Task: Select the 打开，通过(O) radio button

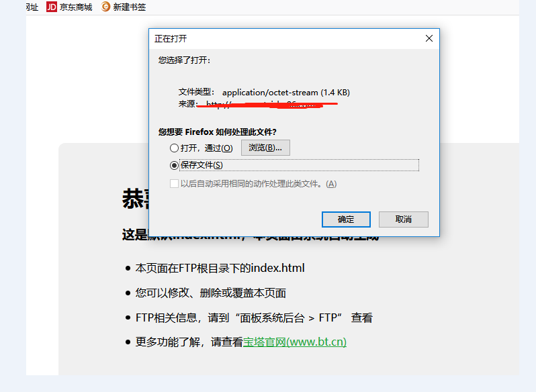Action: (174, 148)
